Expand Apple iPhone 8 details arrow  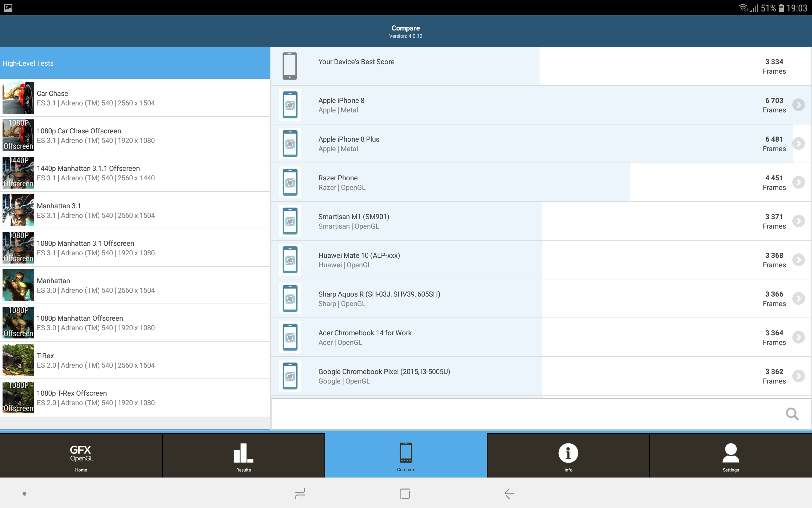(799, 105)
